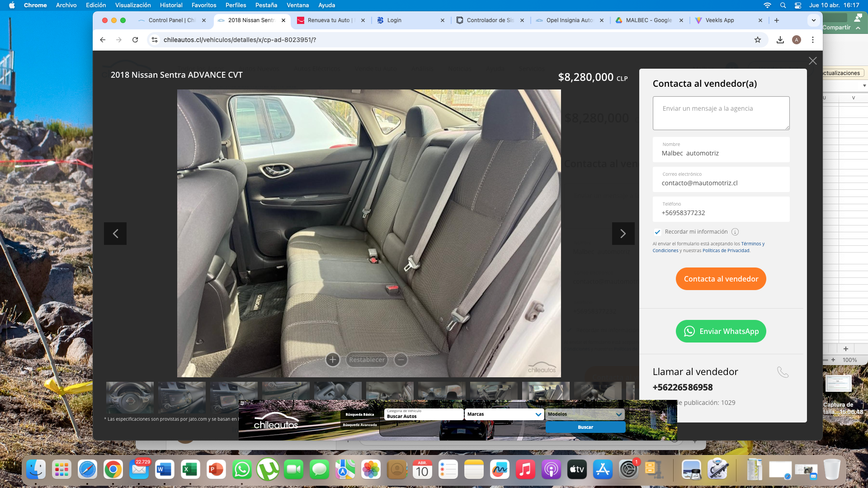
Task: Open the Captura de pantalla desktop file
Action: tap(839, 395)
